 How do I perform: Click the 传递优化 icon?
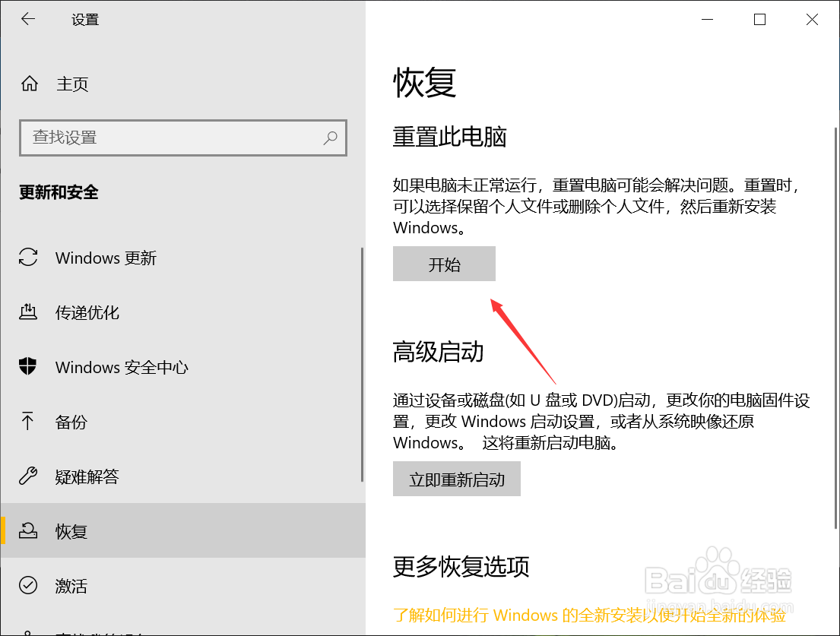[28, 312]
